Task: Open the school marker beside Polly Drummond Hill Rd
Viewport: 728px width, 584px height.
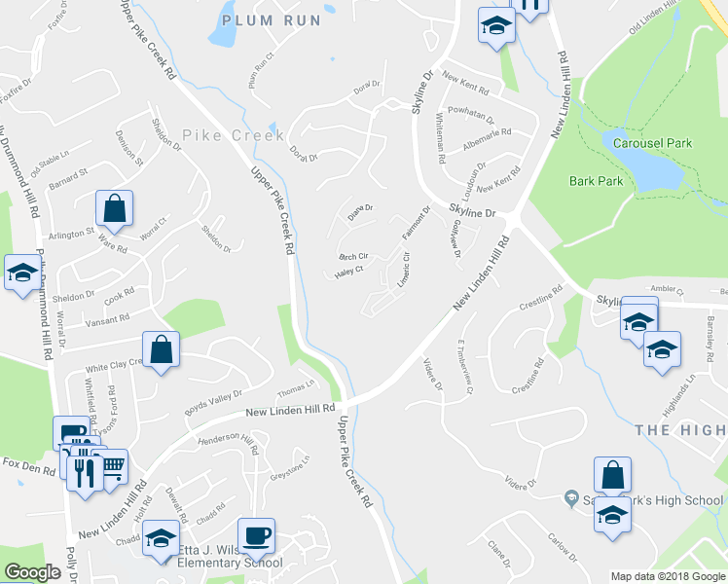Action: point(22,274)
